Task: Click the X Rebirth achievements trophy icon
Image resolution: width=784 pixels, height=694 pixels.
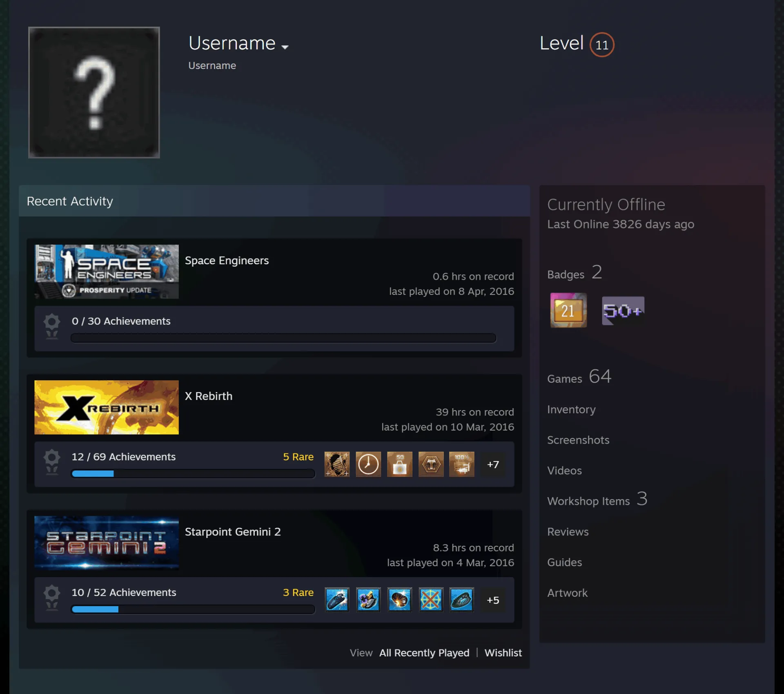Action: click(52, 462)
